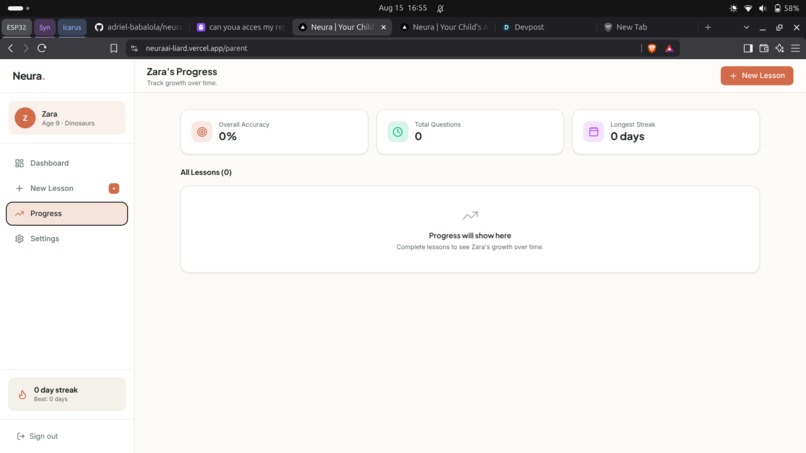
Task: Click the Longest Streak calendar icon
Action: [593, 132]
